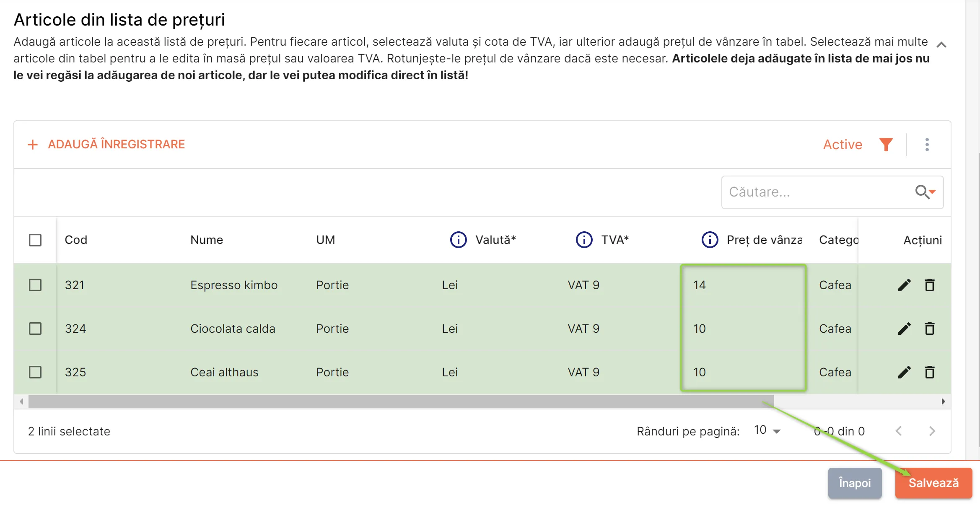This screenshot has width=980, height=505.
Task: Delete the Espresso kimbo row using trash icon
Action: click(x=930, y=285)
